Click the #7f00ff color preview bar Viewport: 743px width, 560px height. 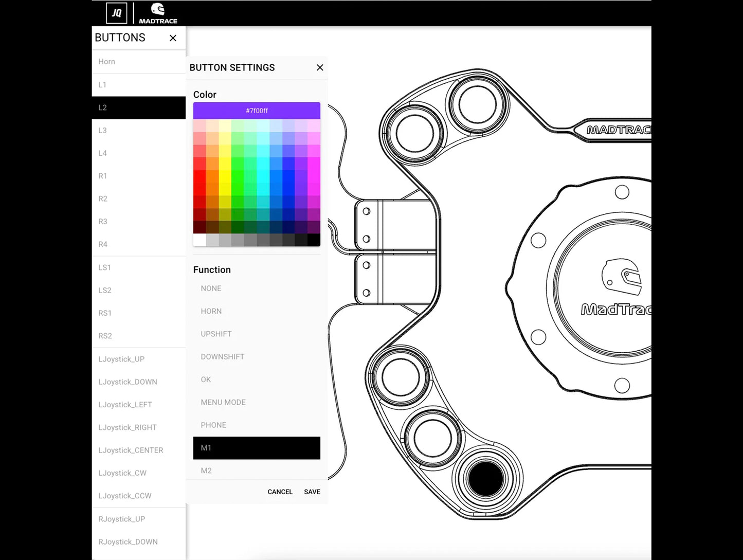coord(257,110)
